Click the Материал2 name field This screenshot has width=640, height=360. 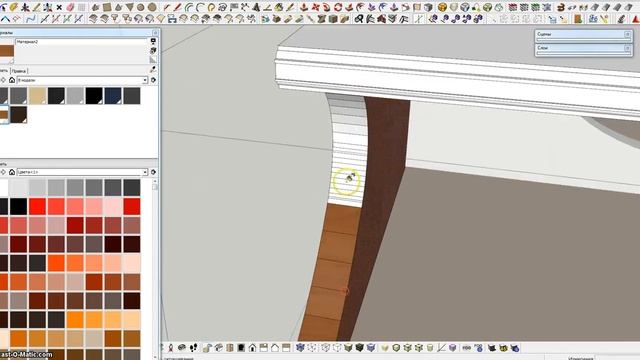click(81, 42)
